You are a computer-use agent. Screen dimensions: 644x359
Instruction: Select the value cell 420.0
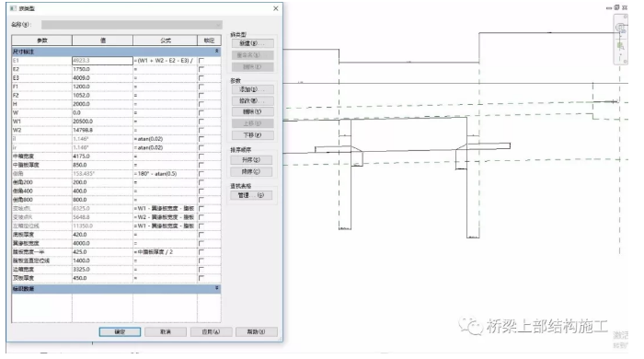[x=102, y=235]
